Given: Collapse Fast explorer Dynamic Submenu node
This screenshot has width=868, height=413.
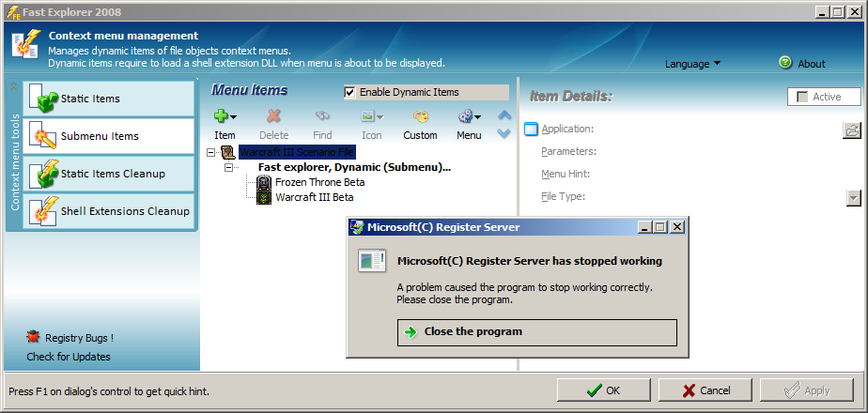Looking at the screenshot, I should pos(228,167).
